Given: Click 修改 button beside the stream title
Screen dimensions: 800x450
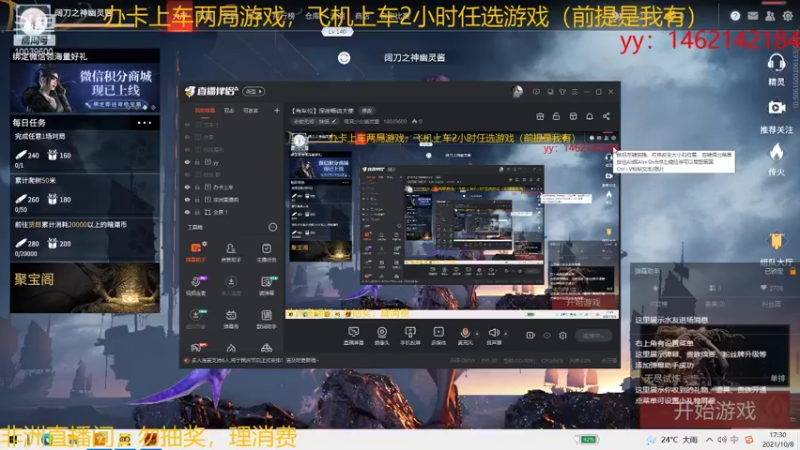Looking at the screenshot, I should point(367,110).
